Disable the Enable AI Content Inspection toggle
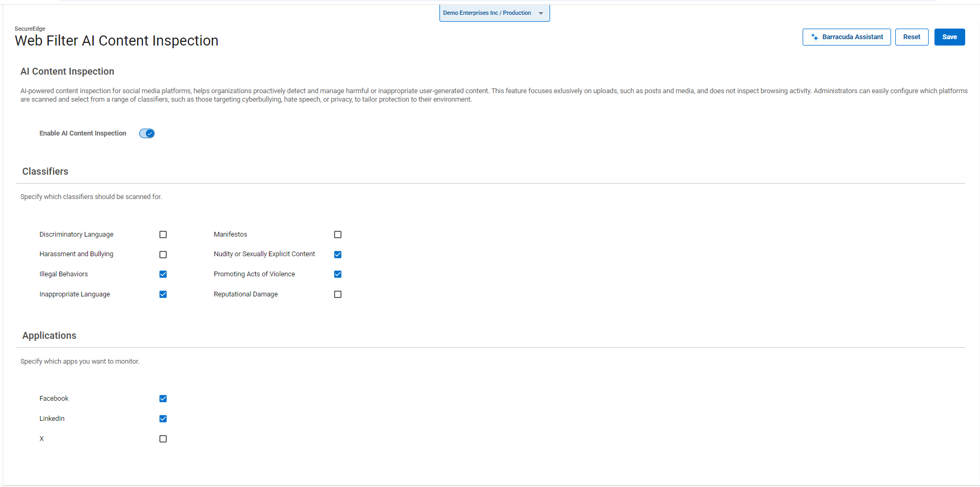The width and height of the screenshot is (980, 487). click(147, 133)
